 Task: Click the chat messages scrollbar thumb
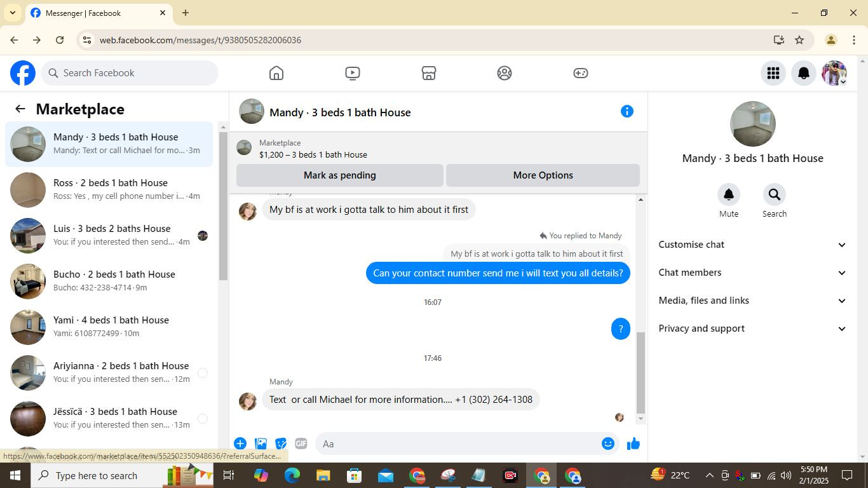click(641, 372)
